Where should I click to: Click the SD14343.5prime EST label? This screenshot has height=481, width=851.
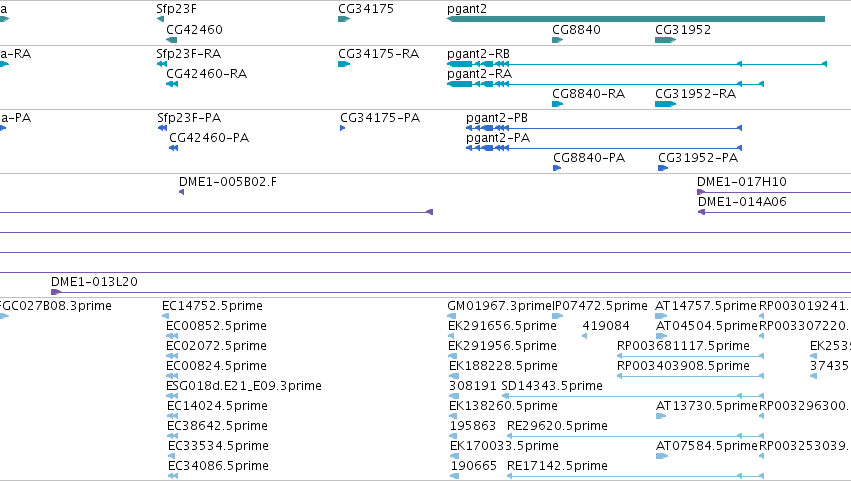552,385
